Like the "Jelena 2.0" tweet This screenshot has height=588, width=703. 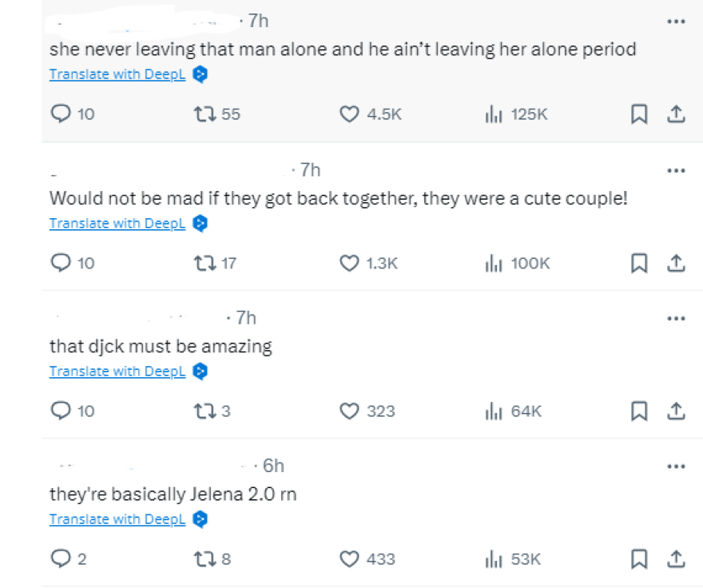349,559
